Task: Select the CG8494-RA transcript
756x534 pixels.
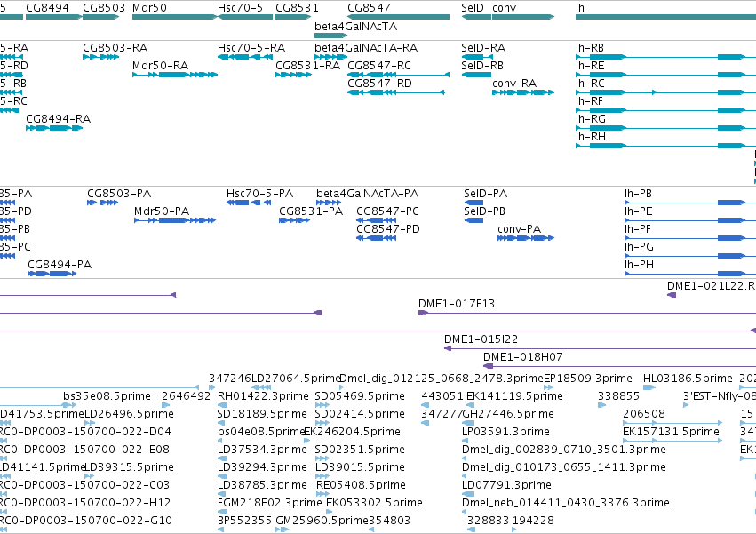Action: [x=54, y=128]
